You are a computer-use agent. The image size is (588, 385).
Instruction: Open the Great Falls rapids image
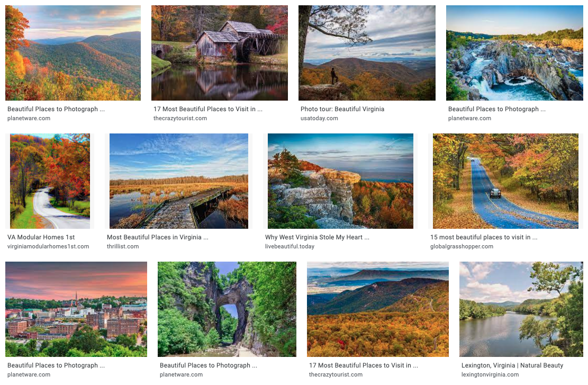[514, 53]
